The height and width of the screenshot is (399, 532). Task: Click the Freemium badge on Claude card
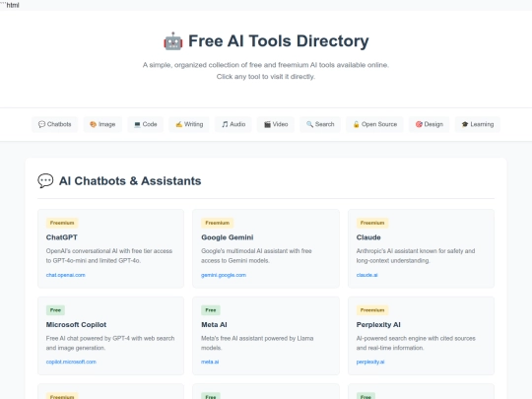click(372, 223)
